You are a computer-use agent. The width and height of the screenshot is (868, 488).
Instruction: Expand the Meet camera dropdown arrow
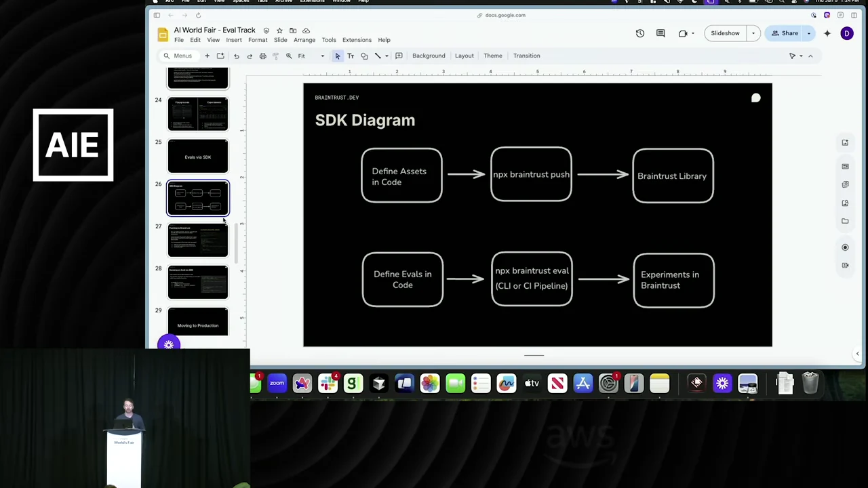[694, 33]
